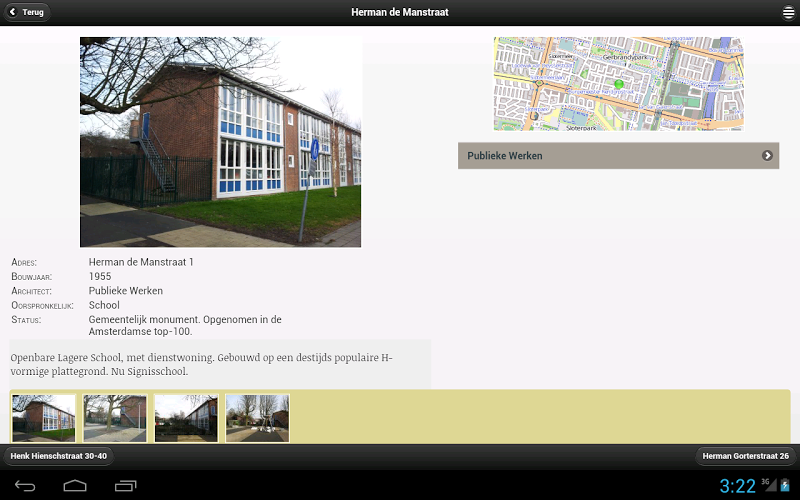Click the Herman de Manstraat page title

399,12
